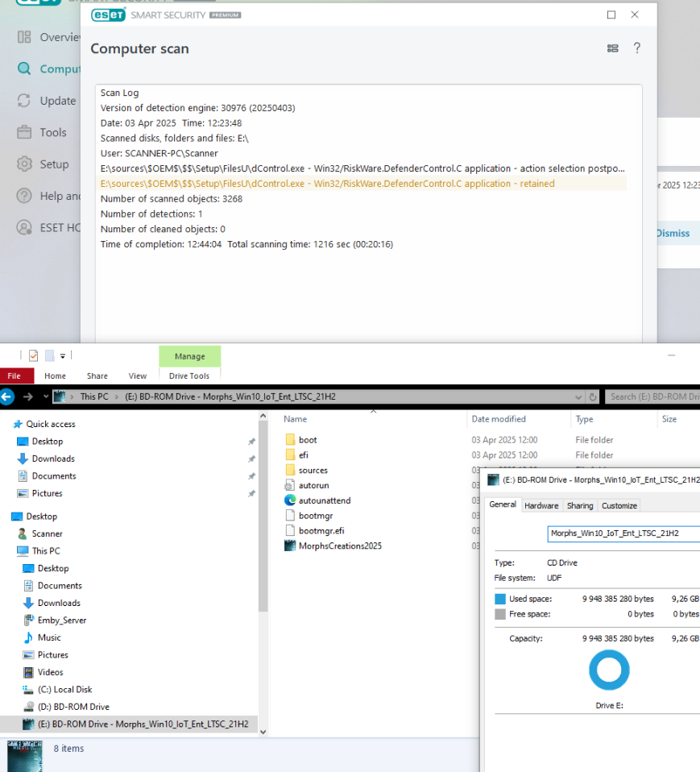
Task: Click the navigation pane scrollbar up arrow
Action: point(263,417)
